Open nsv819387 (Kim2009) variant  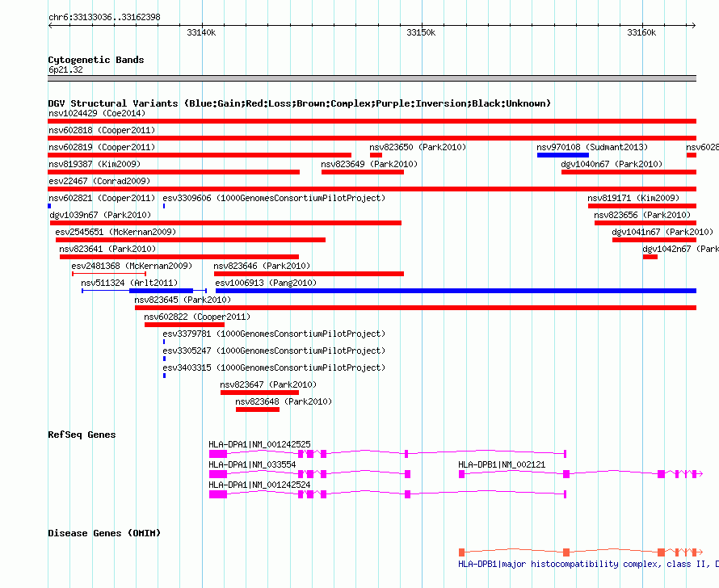[x=174, y=172]
